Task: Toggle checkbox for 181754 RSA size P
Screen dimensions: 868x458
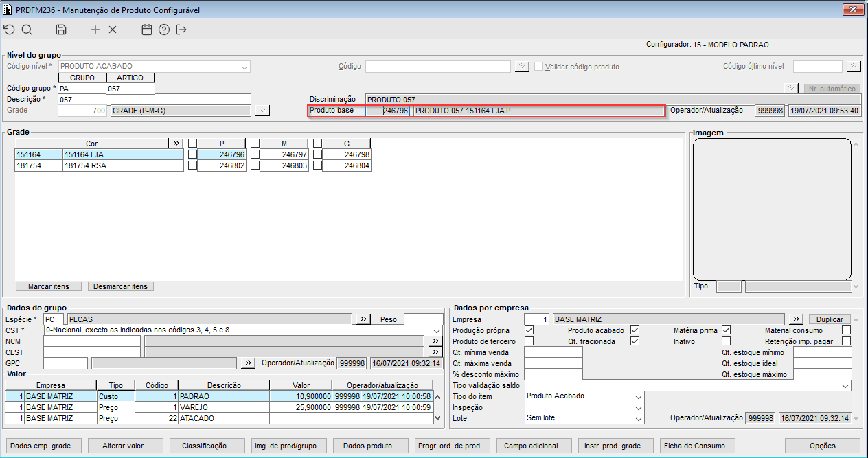Action: 192,165
